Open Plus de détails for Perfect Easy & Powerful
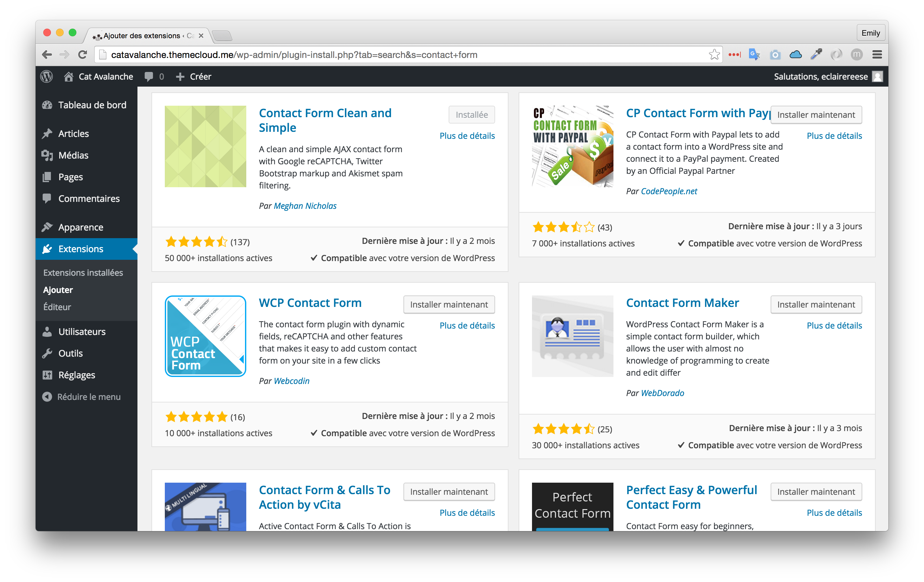The height and width of the screenshot is (582, 924). tap(834, 513)
